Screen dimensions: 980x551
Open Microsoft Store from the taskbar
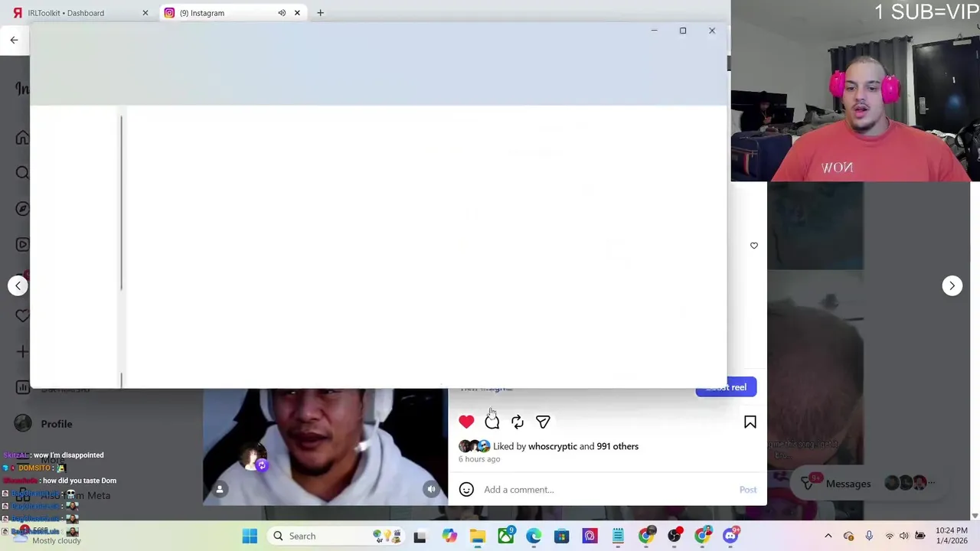[562, 536]
